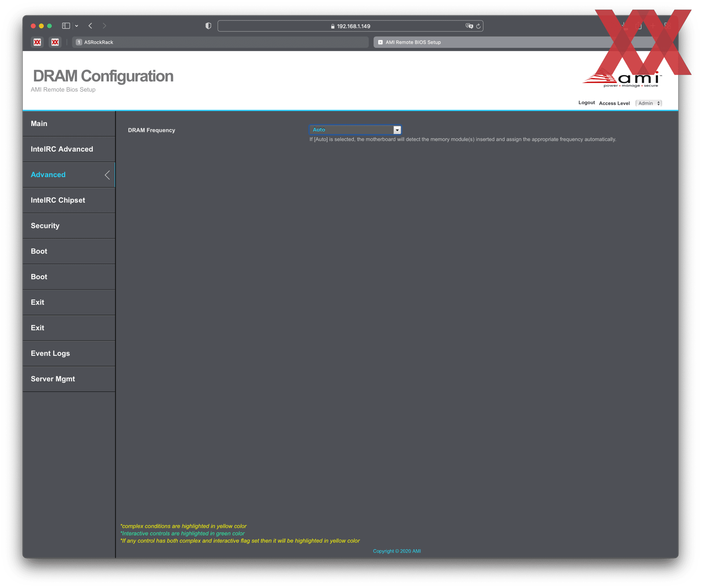The height and width of the screenshot is (588, 701).
Task: Switch to the ASRockRack tab
Action: 220,42
